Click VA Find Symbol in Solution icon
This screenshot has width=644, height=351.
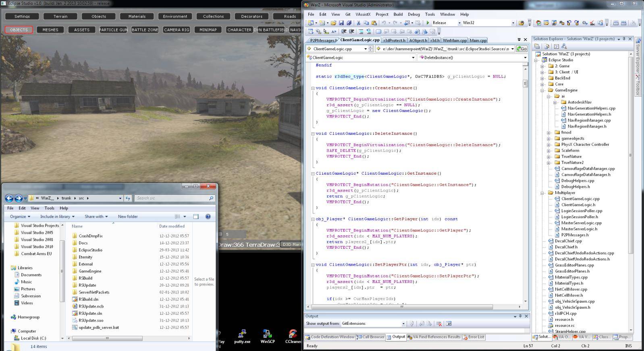pyautogui.click(x=554, y=23)
